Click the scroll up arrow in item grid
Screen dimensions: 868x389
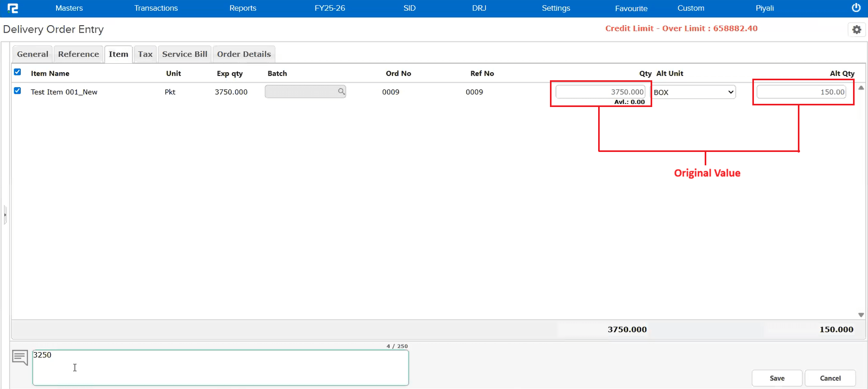(x=861, y=88)
